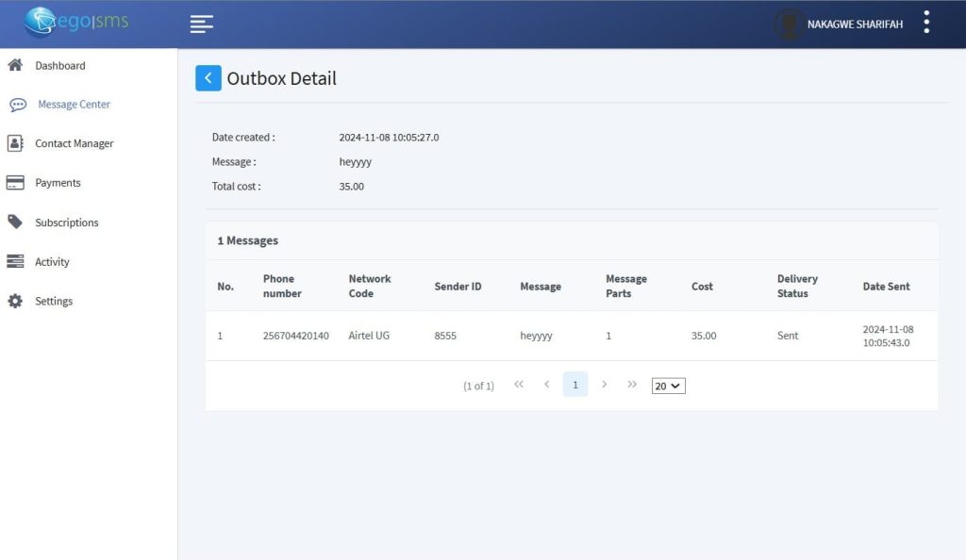Expand the rows-per-page dropdown showing 20

click(x=668, y=386)
